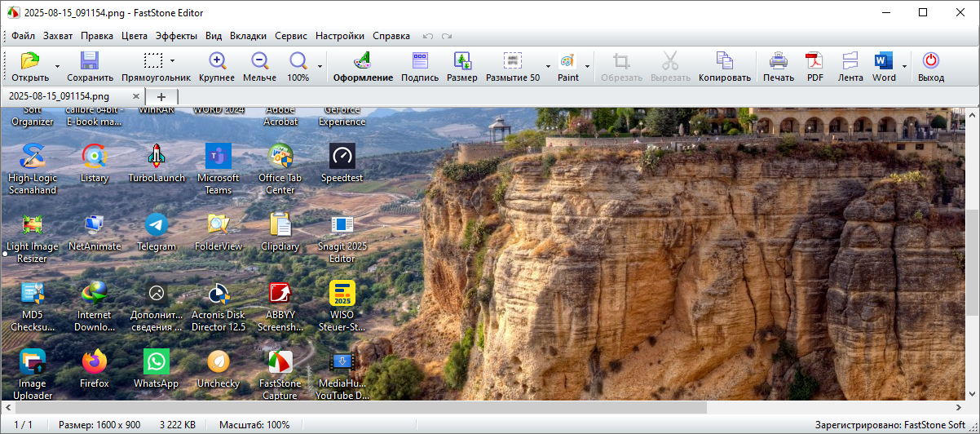Open image in Paint
This screenshot has height=434, width=980.
pos(568,67)
